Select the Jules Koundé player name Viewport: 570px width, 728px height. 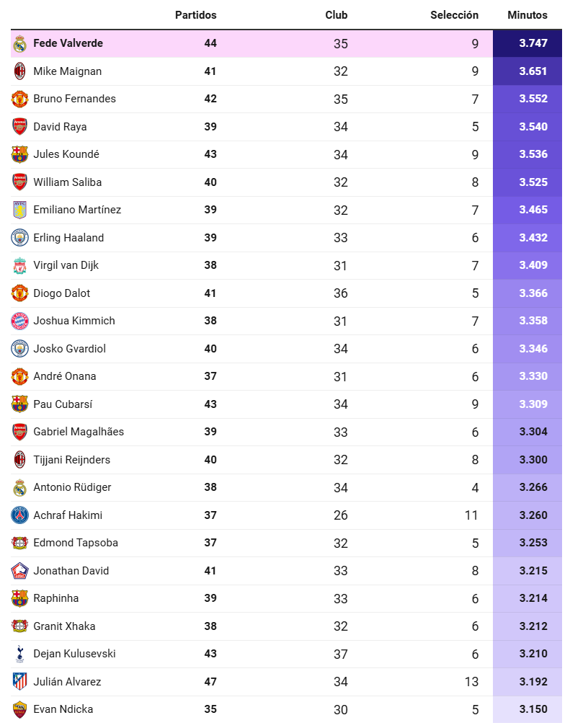pos(66,154)
